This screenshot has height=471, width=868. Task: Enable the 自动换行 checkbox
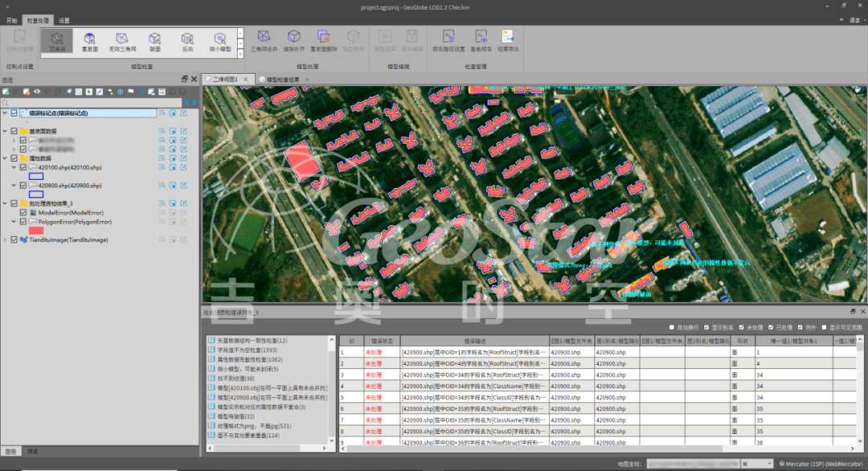pos(672,327)
